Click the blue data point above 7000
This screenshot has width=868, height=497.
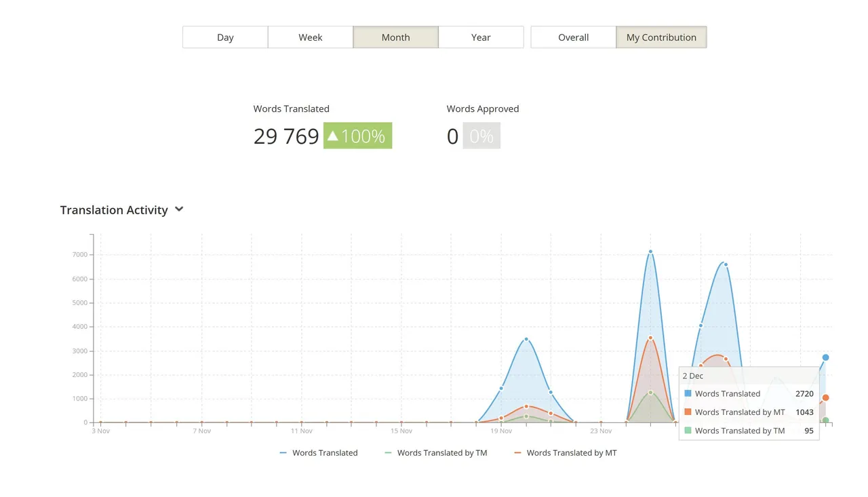pyautogui.click(x=650, y=252)
